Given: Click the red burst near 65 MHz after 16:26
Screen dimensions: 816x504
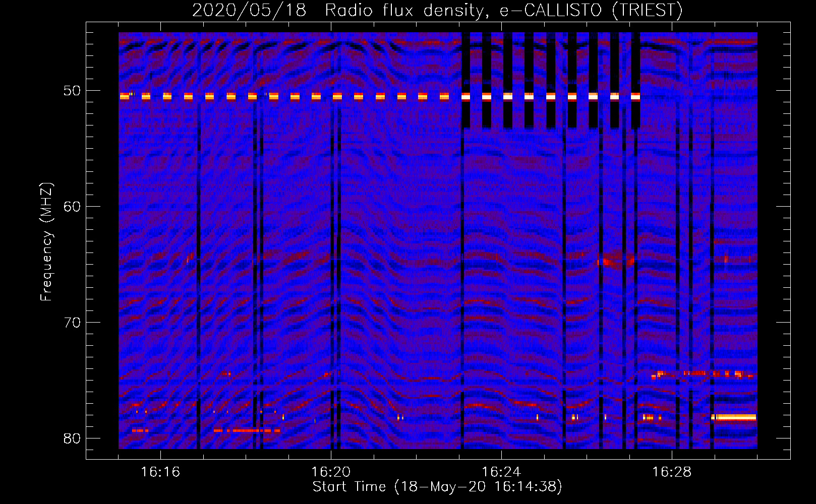Looking at the screenshot, I should coord(615,261).
